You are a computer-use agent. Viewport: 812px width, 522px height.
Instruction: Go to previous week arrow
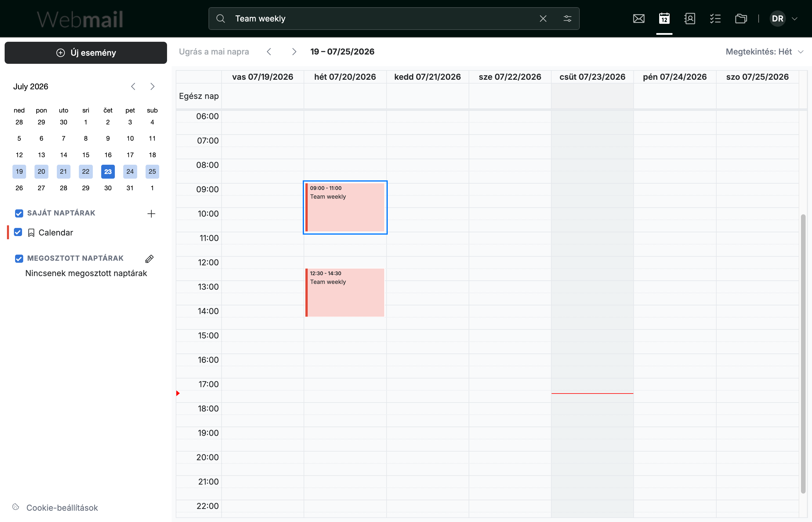point(269,52)
